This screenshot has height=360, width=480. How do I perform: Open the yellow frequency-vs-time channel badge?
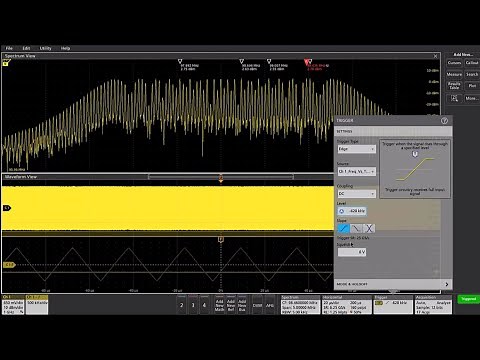[37, 305]
